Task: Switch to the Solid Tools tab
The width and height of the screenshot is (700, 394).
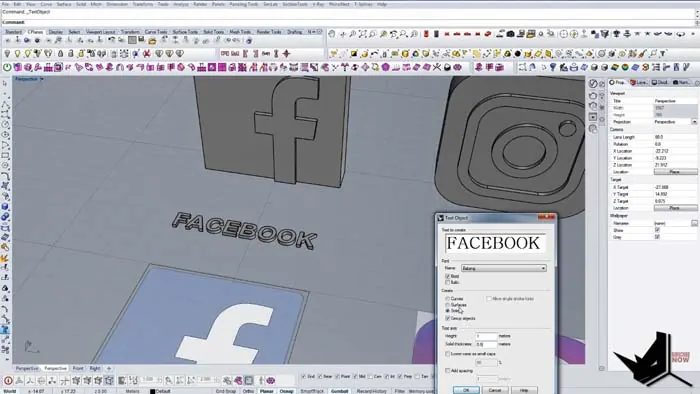Action: tap(213, 32)
